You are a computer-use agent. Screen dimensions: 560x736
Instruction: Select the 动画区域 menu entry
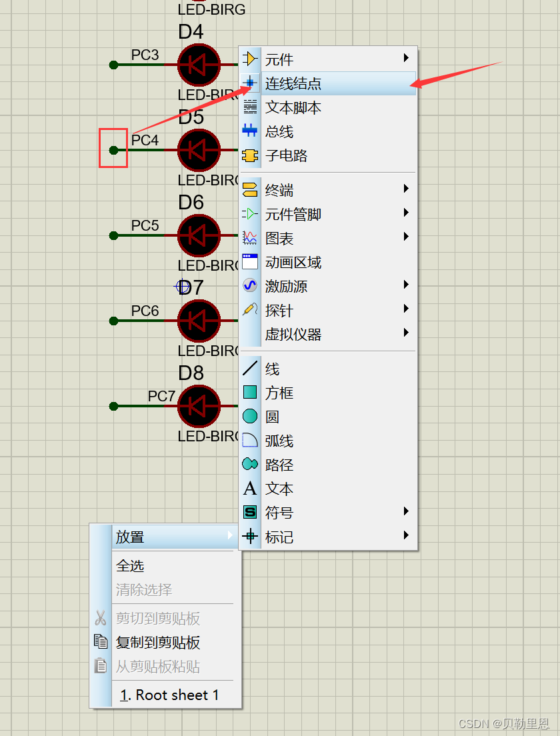tap(327, 262)
